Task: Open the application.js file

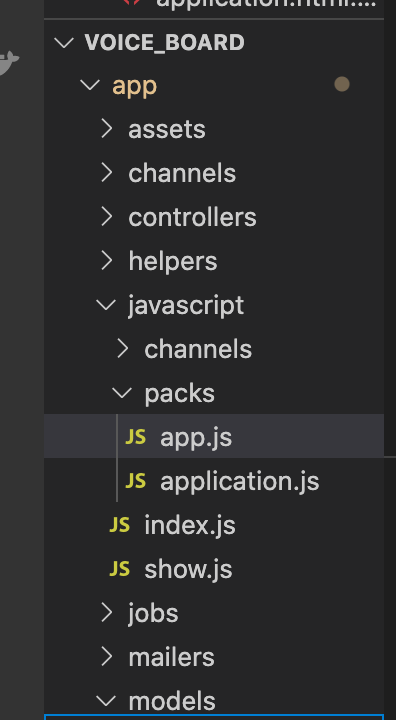Action: 239,481
